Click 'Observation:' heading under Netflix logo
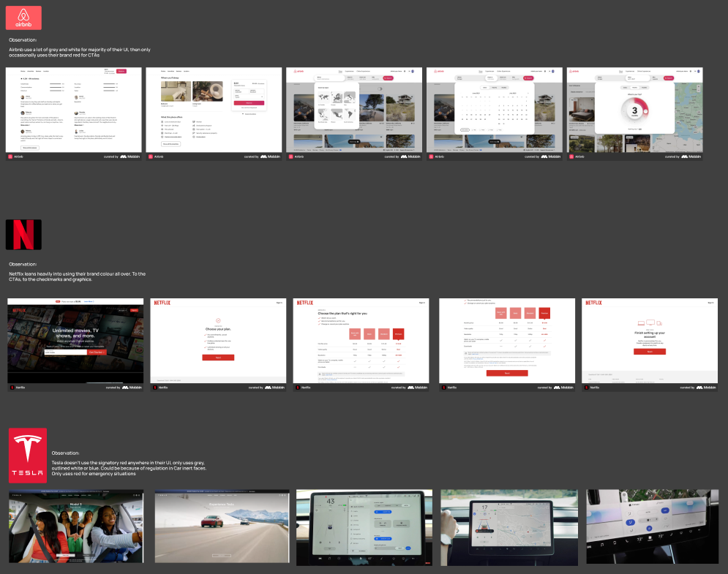The height and width of the screenshot is (574, 728). (x=23, y=265)
